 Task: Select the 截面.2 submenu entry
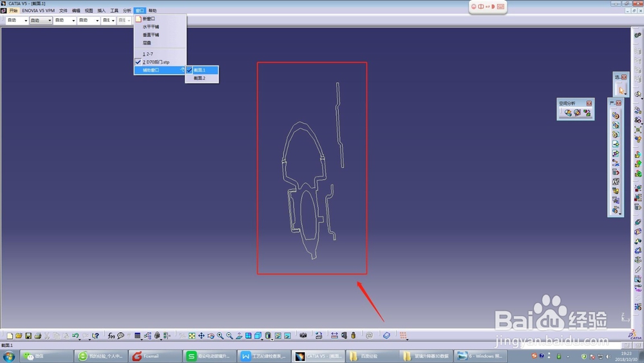(202, 78)
